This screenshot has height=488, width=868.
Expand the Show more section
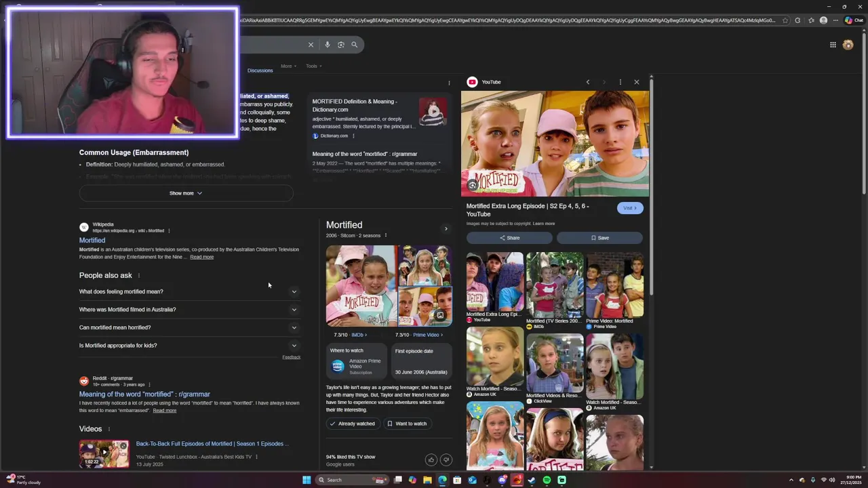[186, 193]
